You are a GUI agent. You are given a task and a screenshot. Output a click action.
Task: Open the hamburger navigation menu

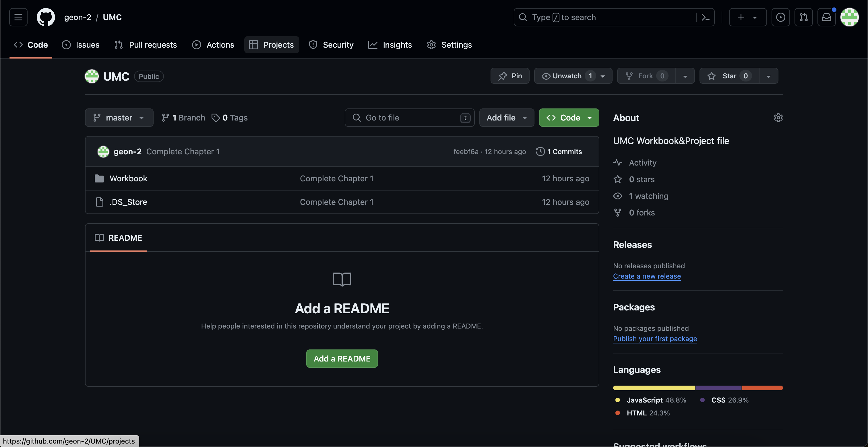click(18, 17)
